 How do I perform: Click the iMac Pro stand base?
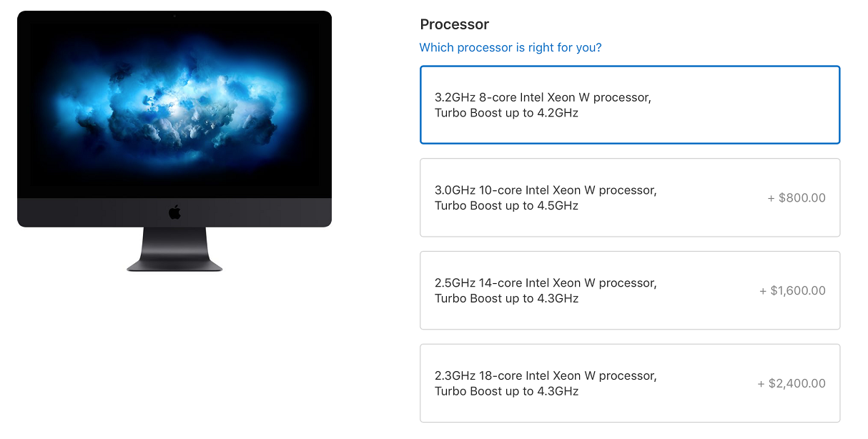point(174,266)
